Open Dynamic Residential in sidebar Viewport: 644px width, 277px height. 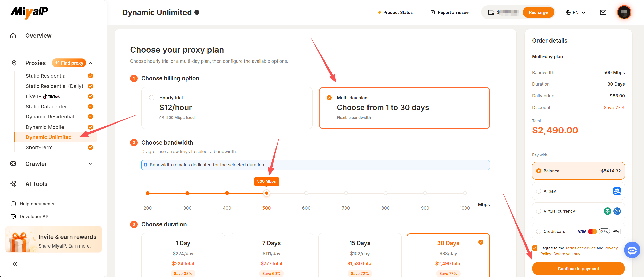(50, 117)
